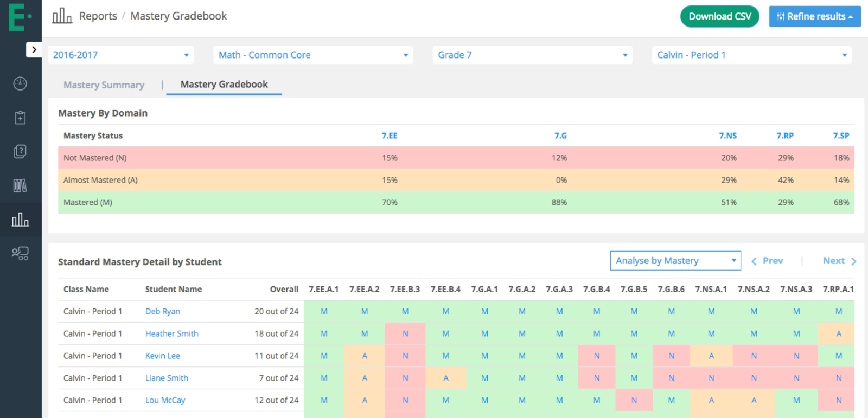Click Deb Ryan's 20 out of 24 score
Image resolution: width=868 pixels, height=418 pixels.
click(x=277, y=311)
